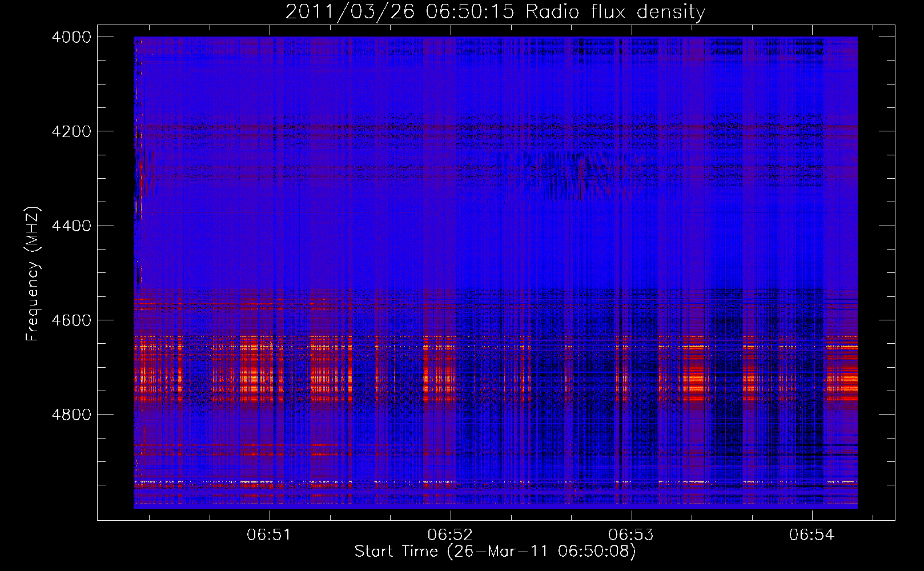The image size is (924, 571).
Task: Click the 4400 frequency axis label
Action: click(71, 226)
